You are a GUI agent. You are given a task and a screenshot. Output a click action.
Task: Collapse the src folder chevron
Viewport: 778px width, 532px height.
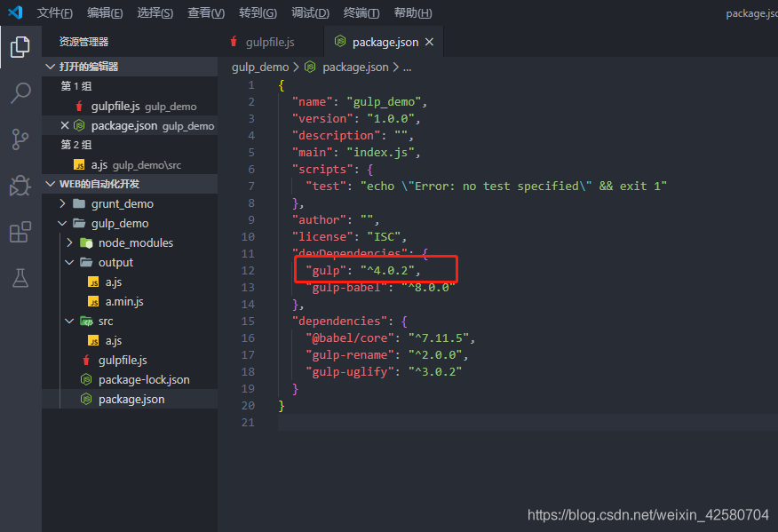[69, 322]
